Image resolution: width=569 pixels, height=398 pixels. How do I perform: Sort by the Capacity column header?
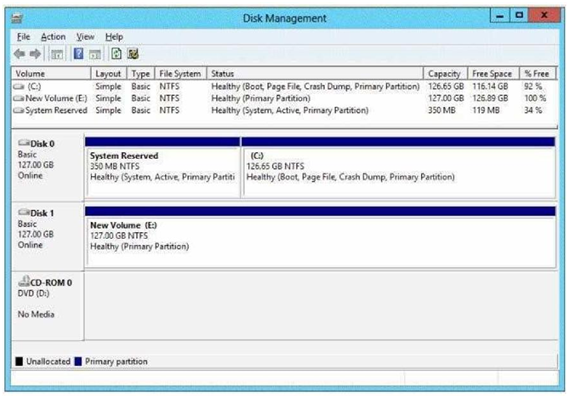tap(445, 74)
